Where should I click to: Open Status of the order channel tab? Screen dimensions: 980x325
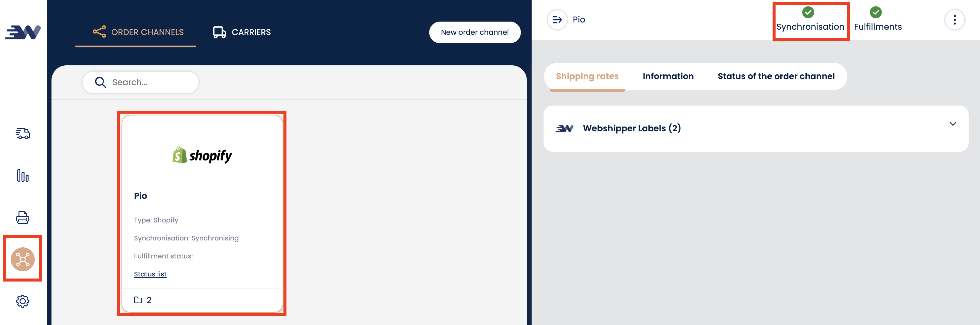pyautogui.click(x=776, y=76)
